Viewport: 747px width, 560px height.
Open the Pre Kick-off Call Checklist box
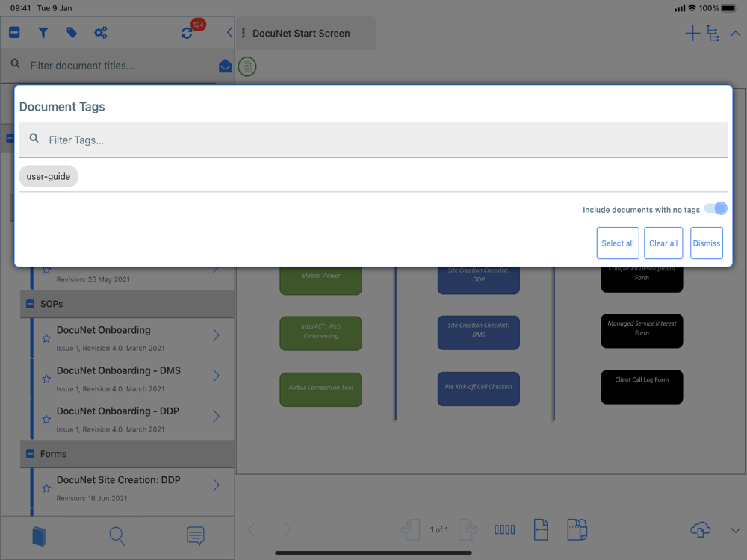[478, 388]
